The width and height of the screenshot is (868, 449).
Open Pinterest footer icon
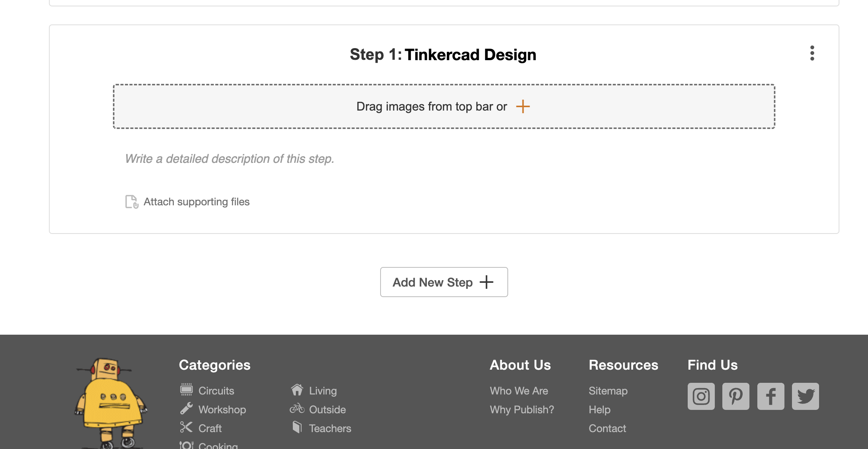pyautogui.click(x=736, y=396)
